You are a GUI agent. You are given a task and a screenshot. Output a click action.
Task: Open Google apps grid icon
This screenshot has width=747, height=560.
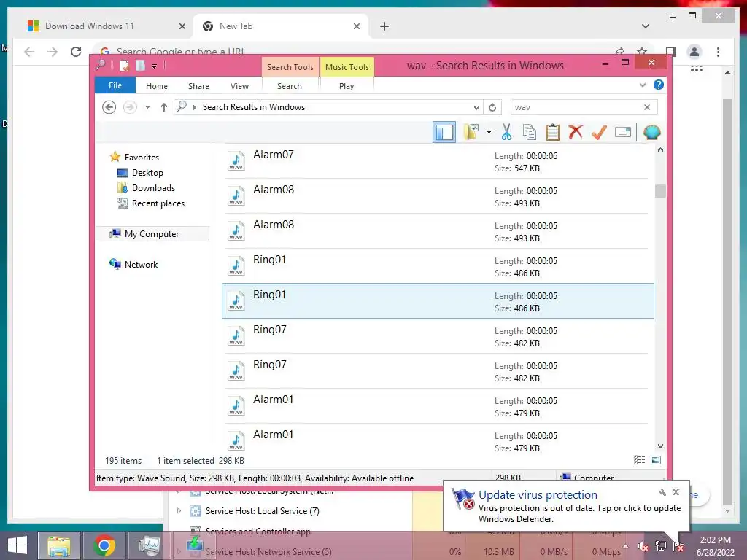[697, 69]
